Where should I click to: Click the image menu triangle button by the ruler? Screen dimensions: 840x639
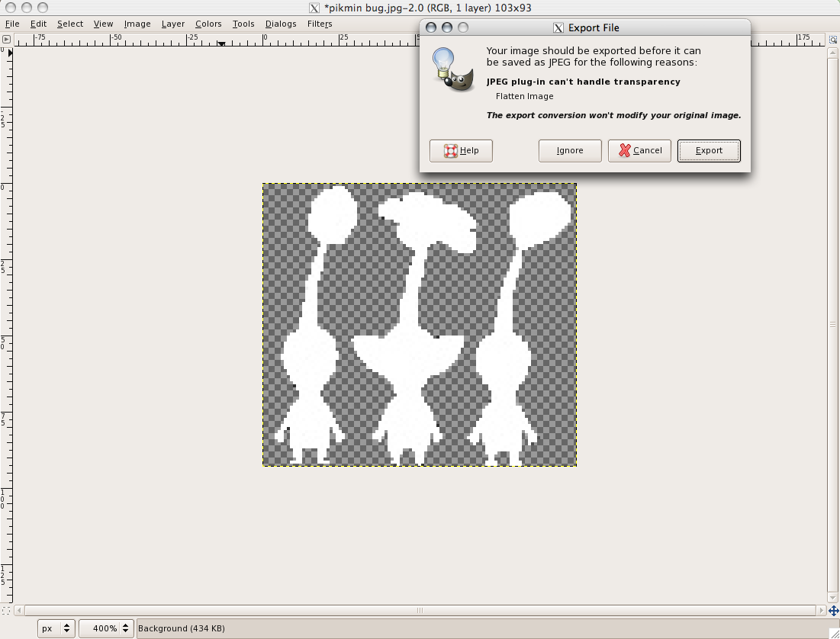(6, 39)
